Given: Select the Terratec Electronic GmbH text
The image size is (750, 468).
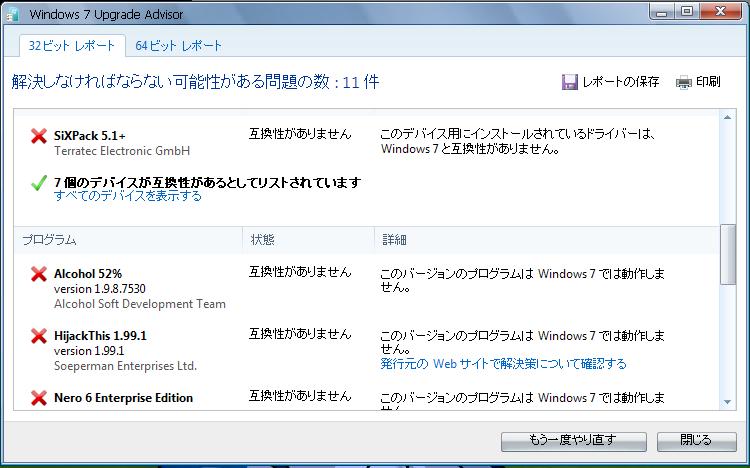Looking at the screenshot, I should pyautogui.click(x=122, y=151).
